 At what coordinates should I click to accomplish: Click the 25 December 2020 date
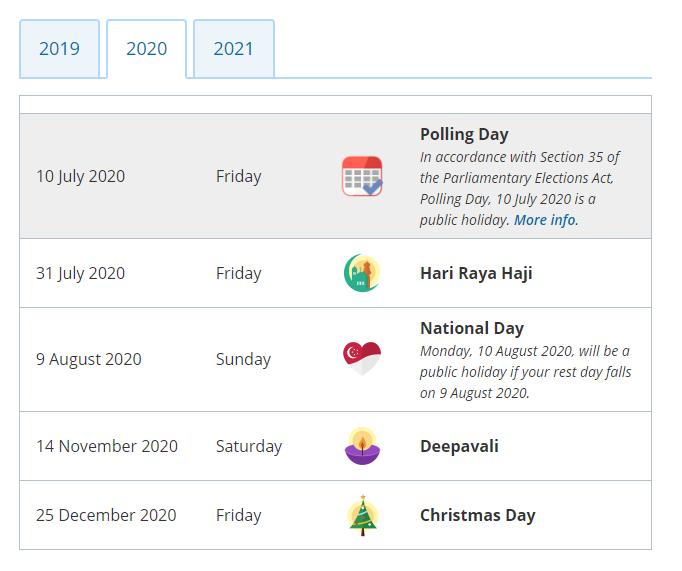click(106, 515)
